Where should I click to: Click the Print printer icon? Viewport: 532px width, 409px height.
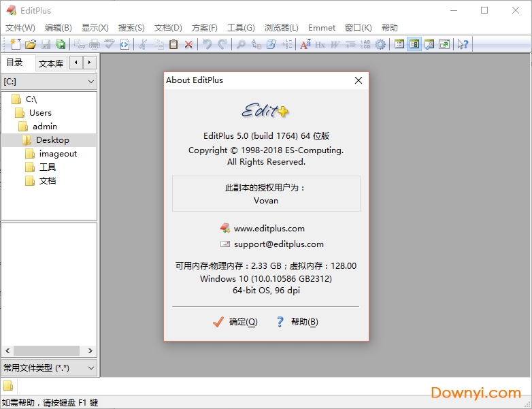pyautogui.click(x=95, y=44)
